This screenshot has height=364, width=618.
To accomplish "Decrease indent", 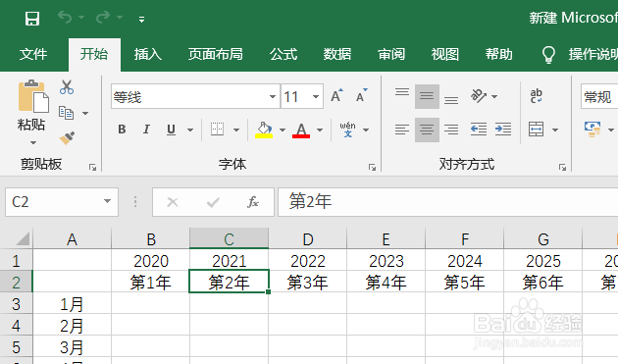I will click(x=479, y=129).
